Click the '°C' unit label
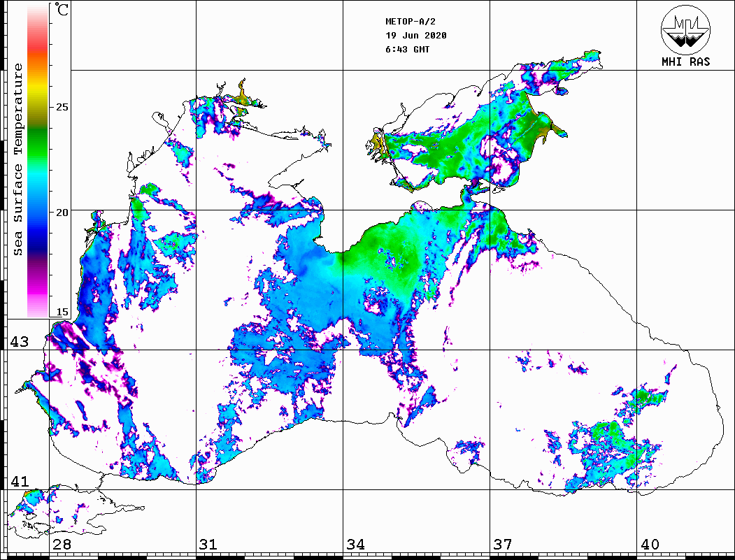This screenshot has height=560, width=735. click(x=62, y=9)
